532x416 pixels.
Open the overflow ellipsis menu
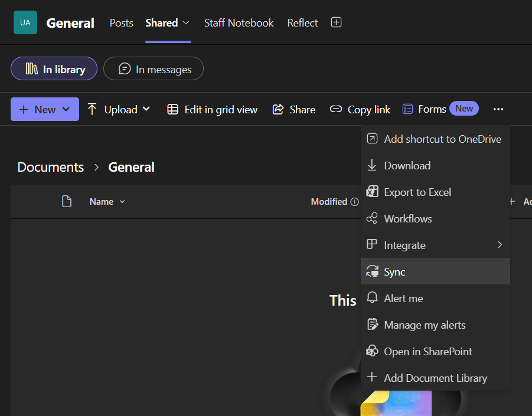coord(498,109)
